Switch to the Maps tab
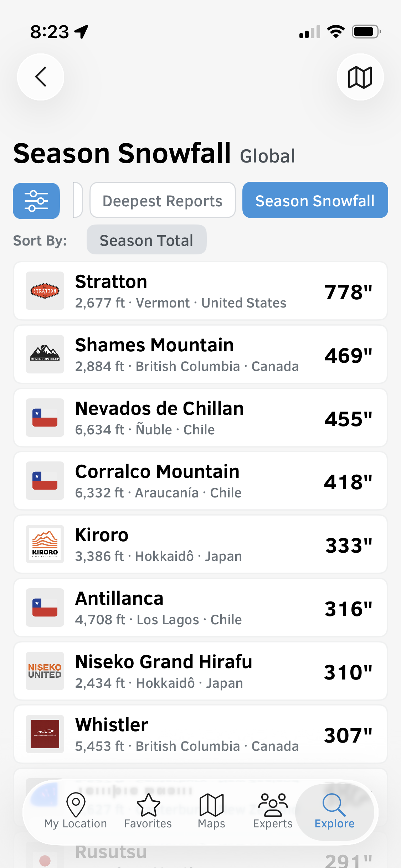The image size is (401, 868). tap(211, 811)
